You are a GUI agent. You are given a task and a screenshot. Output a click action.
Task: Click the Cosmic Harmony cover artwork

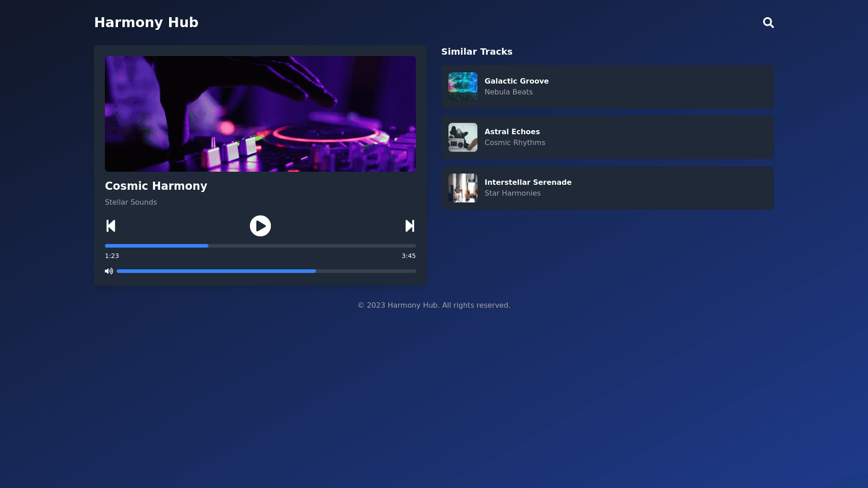coord(260,114)
